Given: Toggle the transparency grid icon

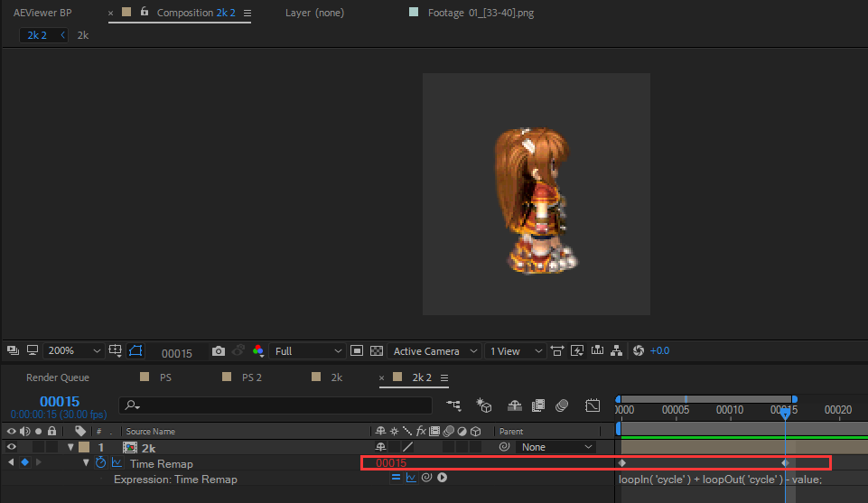Looking at the screenshot, I should tap(377, 350).
